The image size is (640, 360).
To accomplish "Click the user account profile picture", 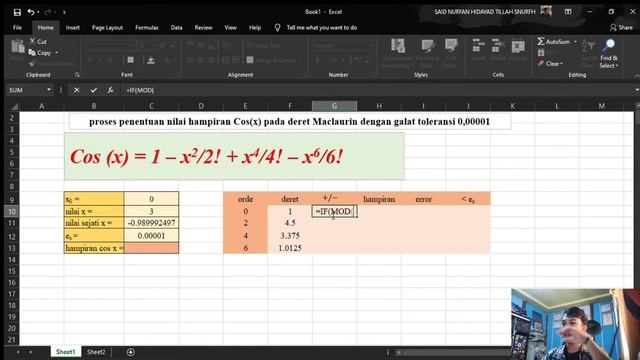I will [x=546, y=11].
